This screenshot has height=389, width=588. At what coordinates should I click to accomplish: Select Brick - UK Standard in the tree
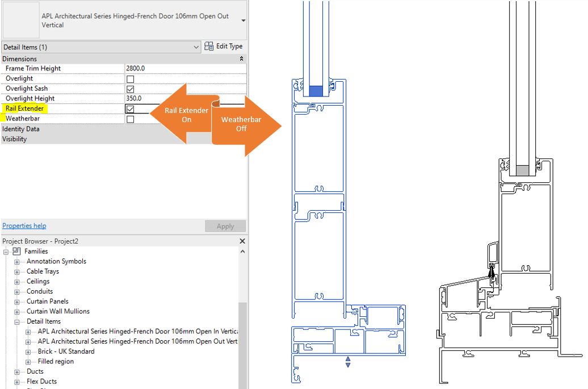point(66,352)
